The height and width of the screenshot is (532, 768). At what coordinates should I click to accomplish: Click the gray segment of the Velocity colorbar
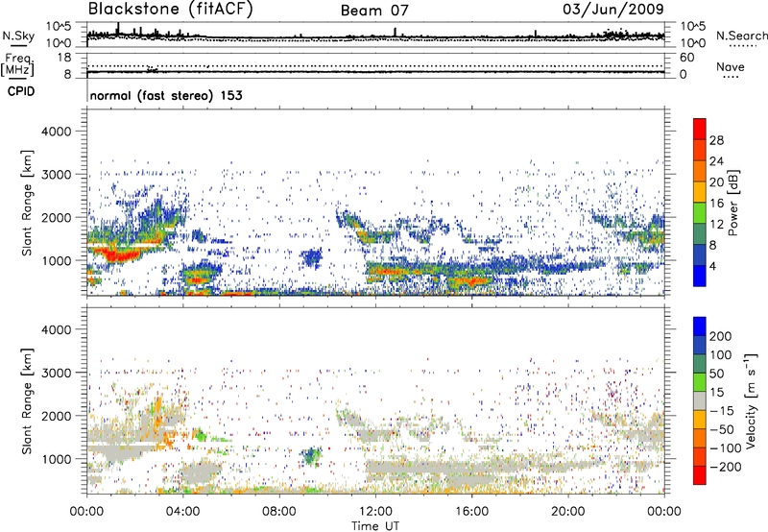tap(700, 401)
